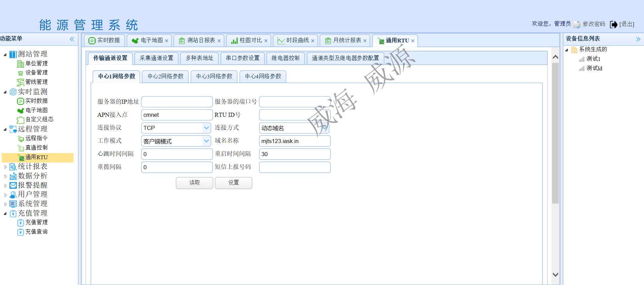Collapse the 实时监测 tree node

(5, 92)
